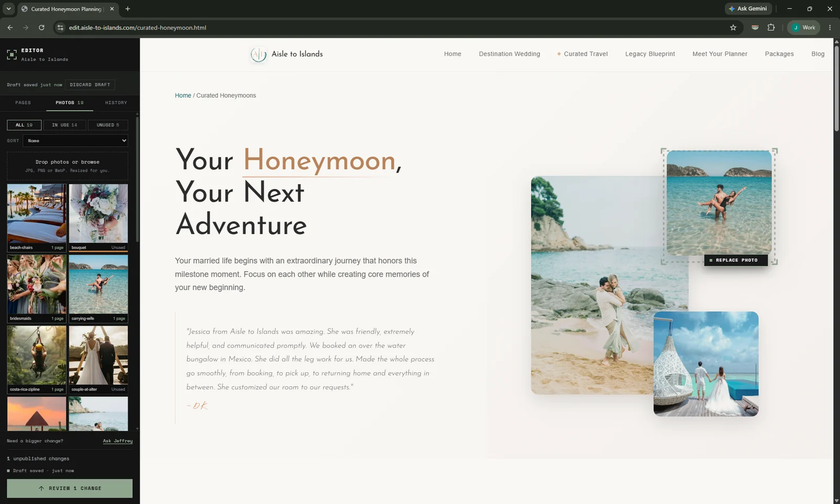Viewport: 840px width, 504px height.
Task: Click the bride and groom on deck photo
Action: point(706,364)
